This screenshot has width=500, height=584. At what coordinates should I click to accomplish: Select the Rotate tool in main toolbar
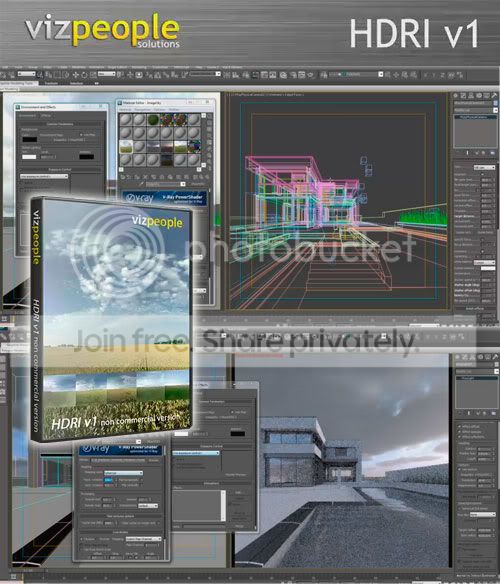[x=85, y=75]
